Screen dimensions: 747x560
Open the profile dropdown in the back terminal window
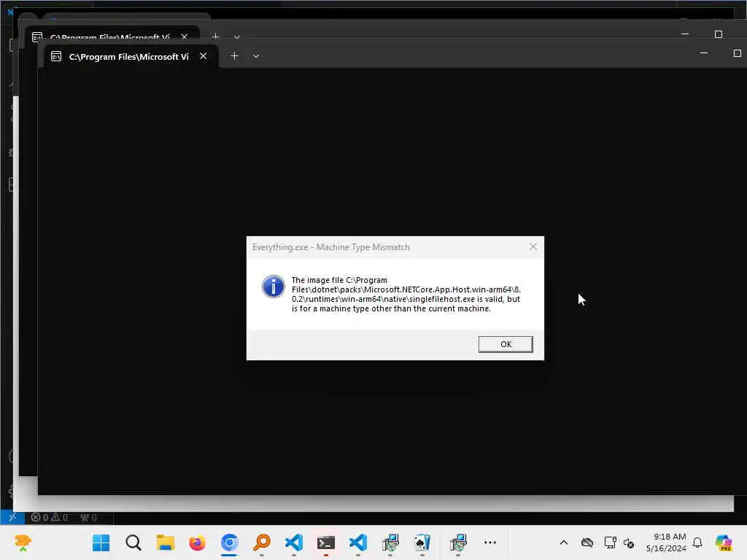tap(237, 36)
